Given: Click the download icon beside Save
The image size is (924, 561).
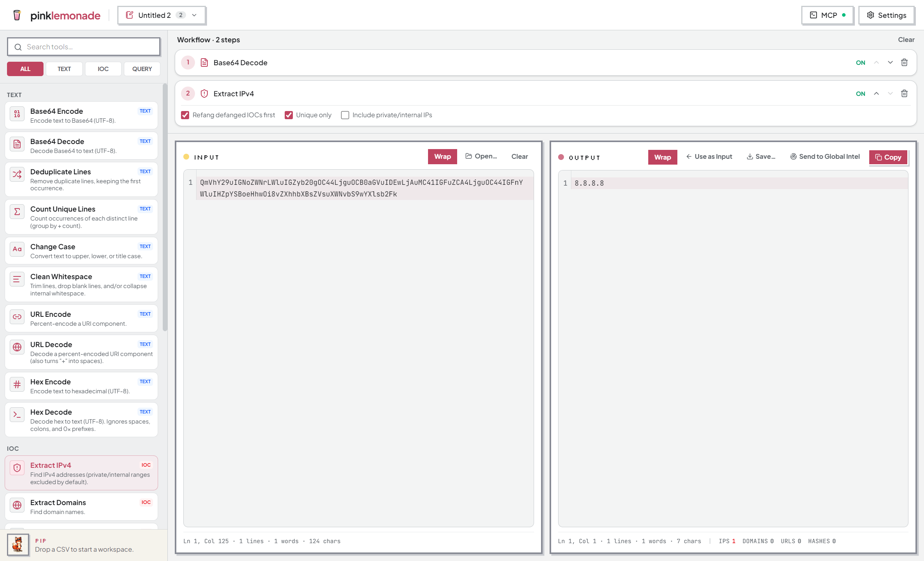Looking at the screenshot, I should 750,156.
